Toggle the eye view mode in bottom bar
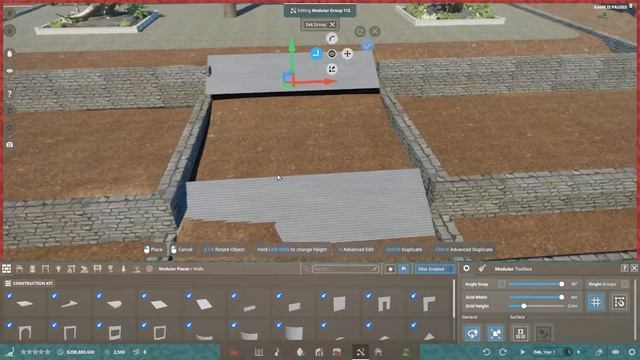The image size is (640, 360). [616, 352]
